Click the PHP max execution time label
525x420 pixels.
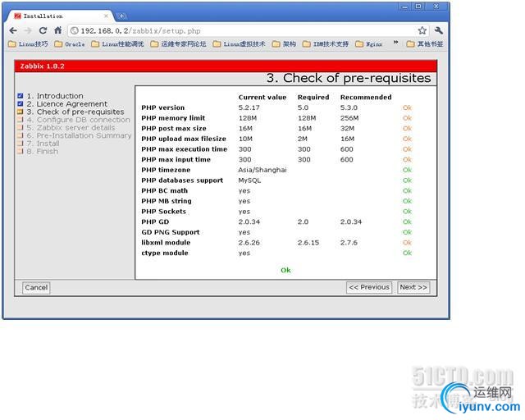click(x=184, y=149)
